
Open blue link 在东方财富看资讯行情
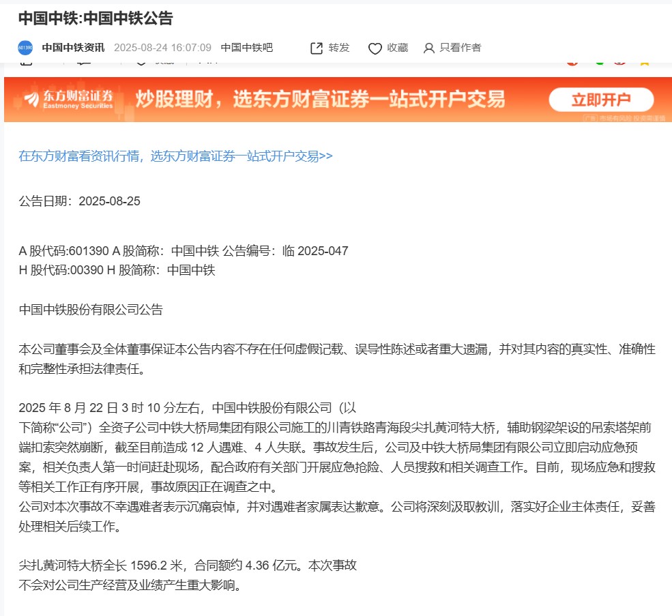[176, 156]
